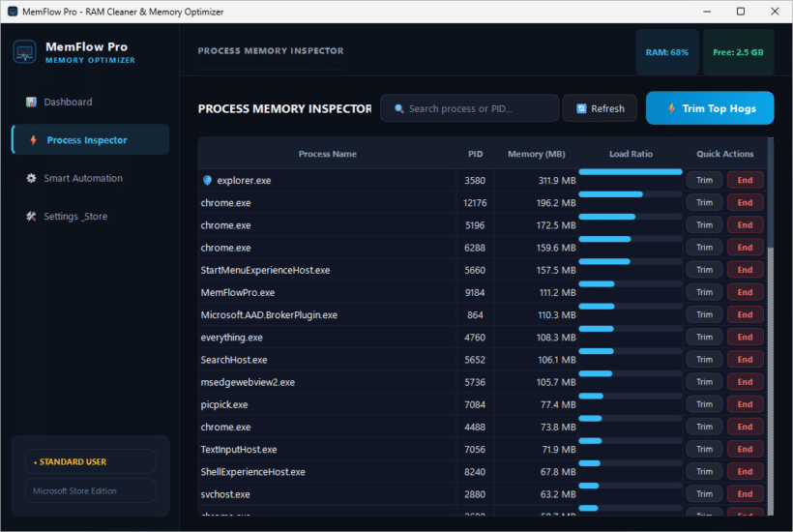Sort by Memory (MB) column header
Viewport: 793px width, 532px height.
point(536,154)
